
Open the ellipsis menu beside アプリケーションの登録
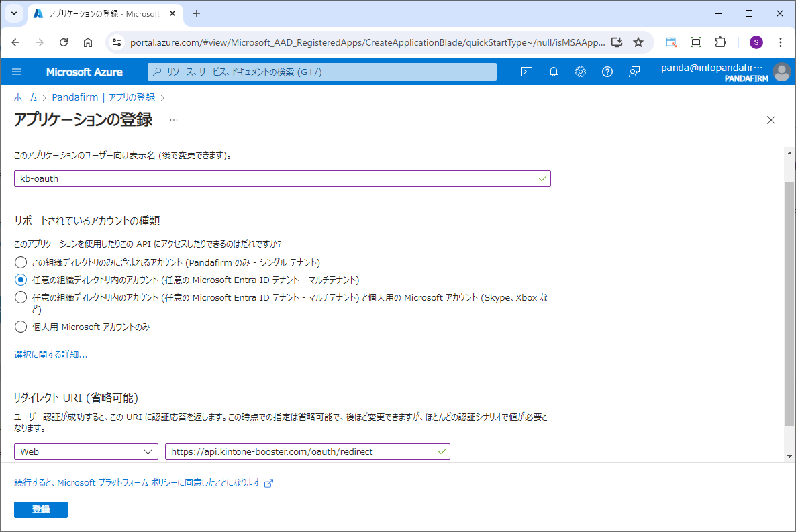coord(174,120)
